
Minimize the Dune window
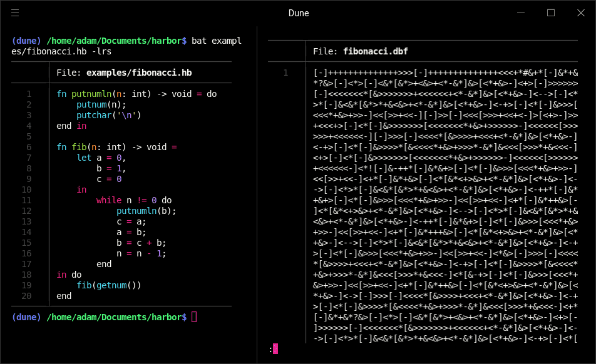[521, 13]
